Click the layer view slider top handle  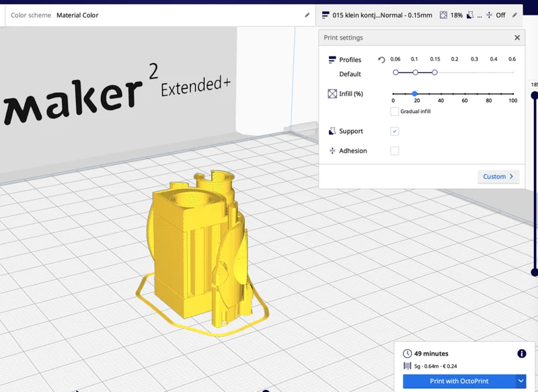535,95
